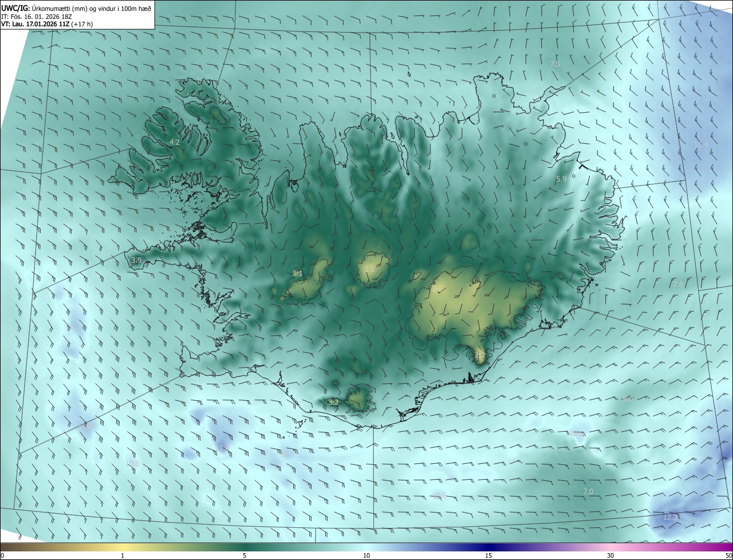Viewport: 733px width, 560px height.
Task: Click the 5 tick on the color scale
Action: (245, 555)
